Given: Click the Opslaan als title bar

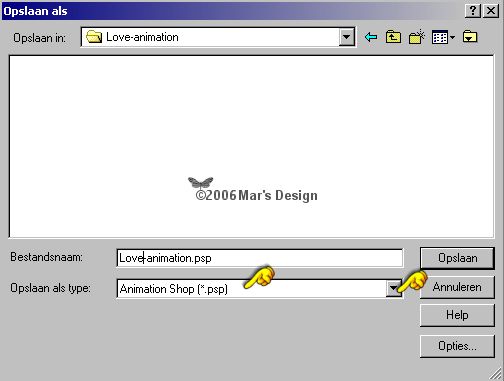Looking at the screenshot, I should [x=233, y=11].
